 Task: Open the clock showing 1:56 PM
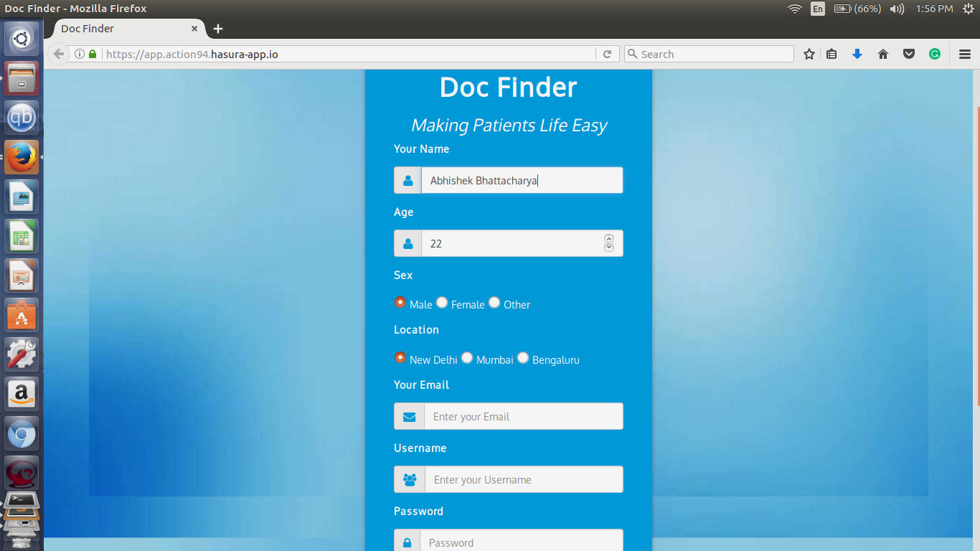934,9
